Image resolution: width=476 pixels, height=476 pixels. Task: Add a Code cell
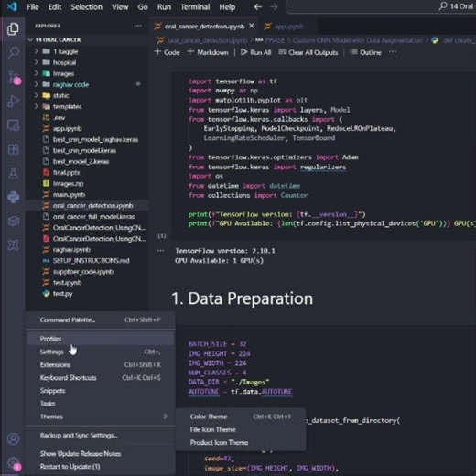click(x=167, y=52)
